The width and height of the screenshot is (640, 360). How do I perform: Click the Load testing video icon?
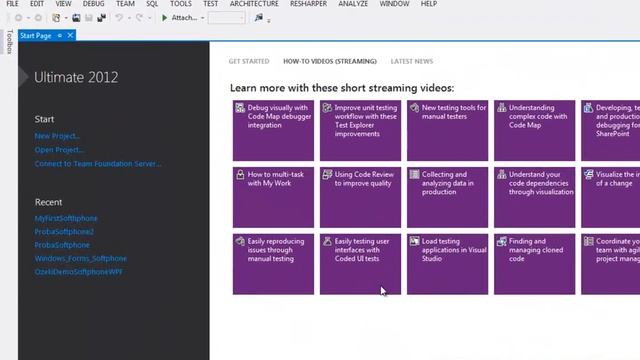point(414,241)
